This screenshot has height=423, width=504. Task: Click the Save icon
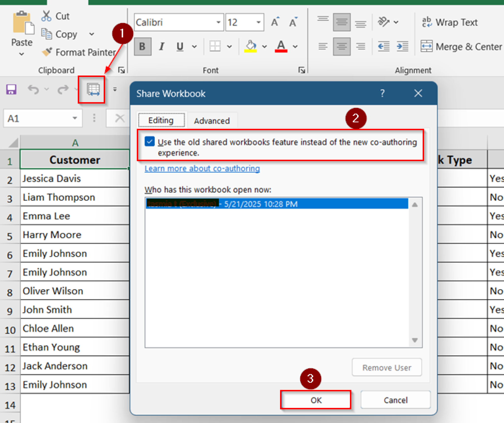click(x=11, y=89)
